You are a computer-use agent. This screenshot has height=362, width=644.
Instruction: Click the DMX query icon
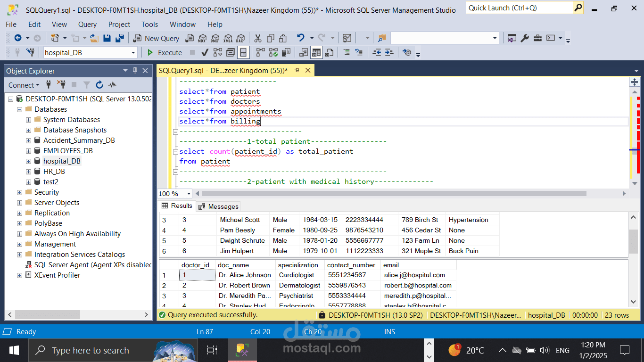[x=215, y=38]
